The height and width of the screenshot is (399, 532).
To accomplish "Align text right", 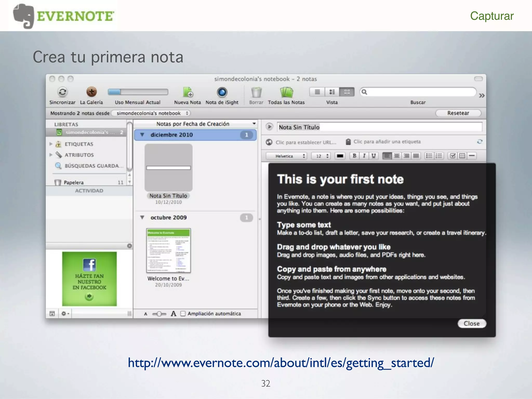I will click(x=406, y=156).
